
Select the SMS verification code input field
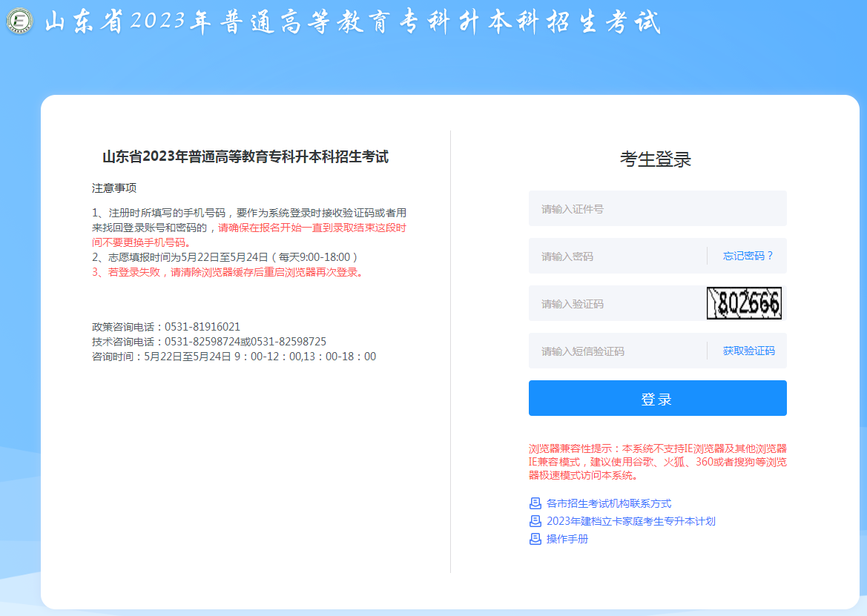(608, 351)
